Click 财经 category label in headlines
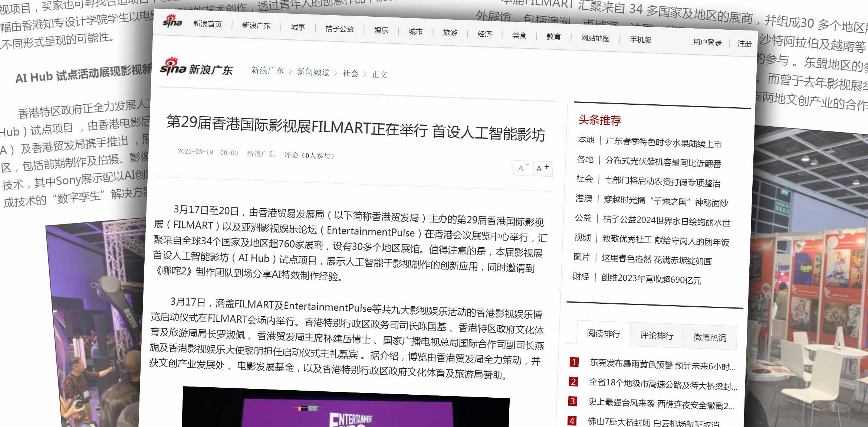Viewport: 868px width, 427px height. pyautogui.click(x=581, y=276)
